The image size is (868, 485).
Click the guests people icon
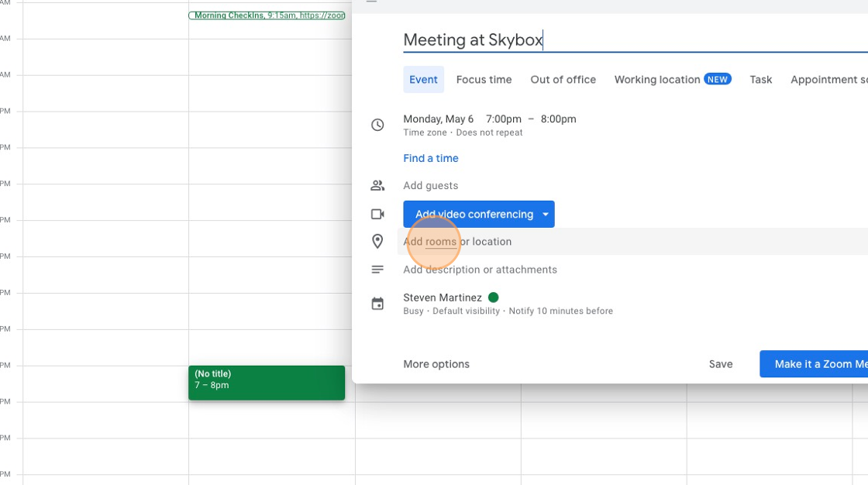[377, 185]
